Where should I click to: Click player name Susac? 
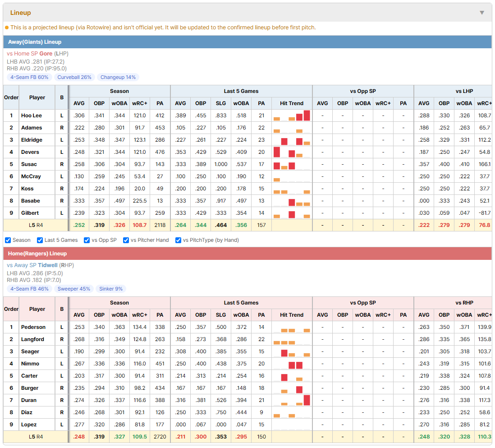[x=29, y=164]
